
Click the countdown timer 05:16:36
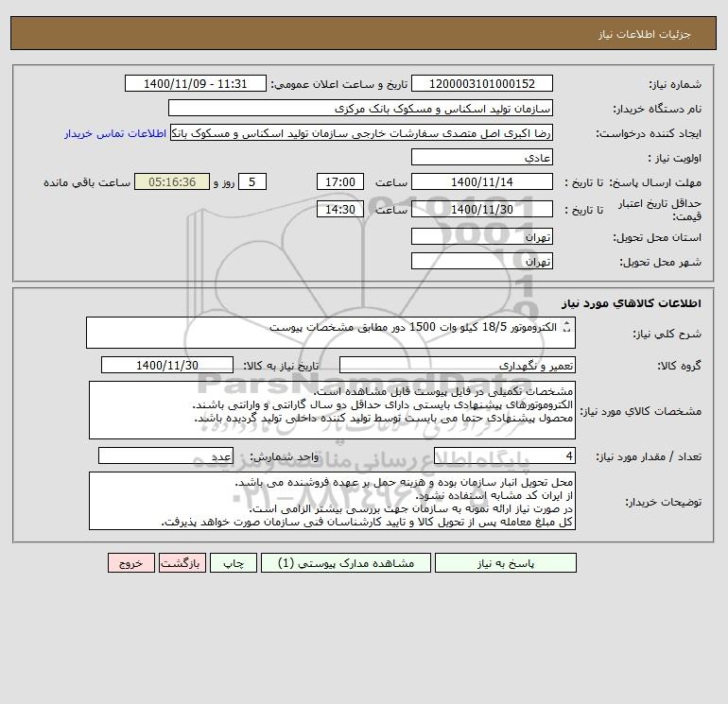coord(172,182)
